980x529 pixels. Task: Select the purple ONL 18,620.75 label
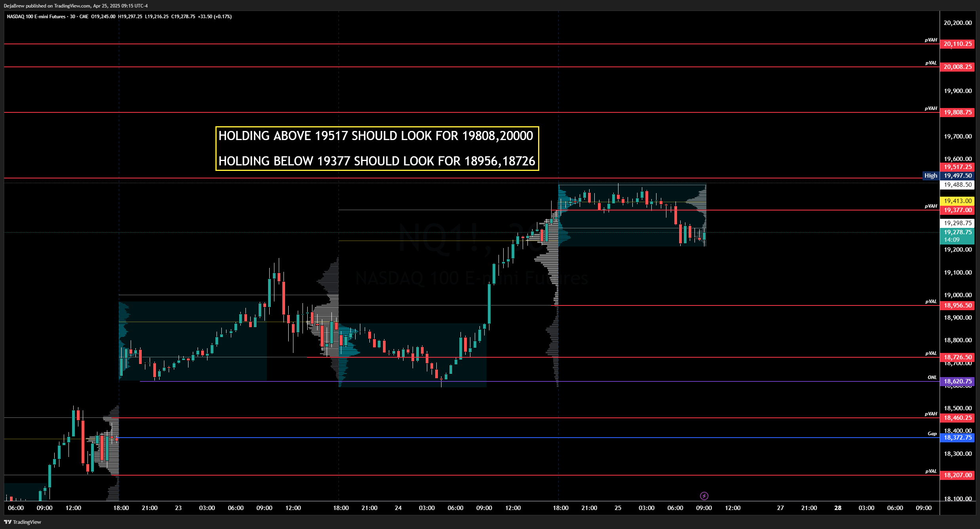(957, 381)
